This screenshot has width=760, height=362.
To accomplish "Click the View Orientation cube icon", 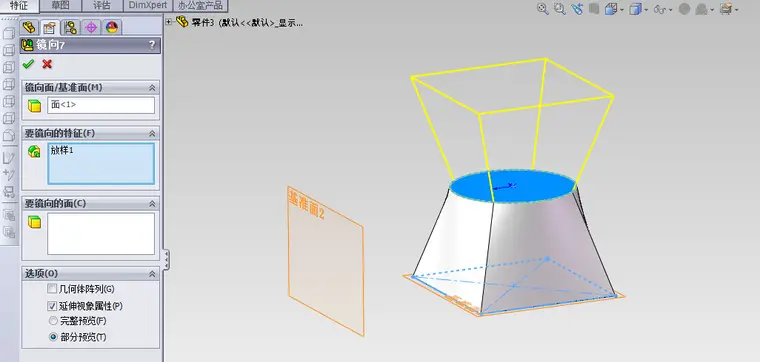I will pyautogui.click(x=611, y=9).
